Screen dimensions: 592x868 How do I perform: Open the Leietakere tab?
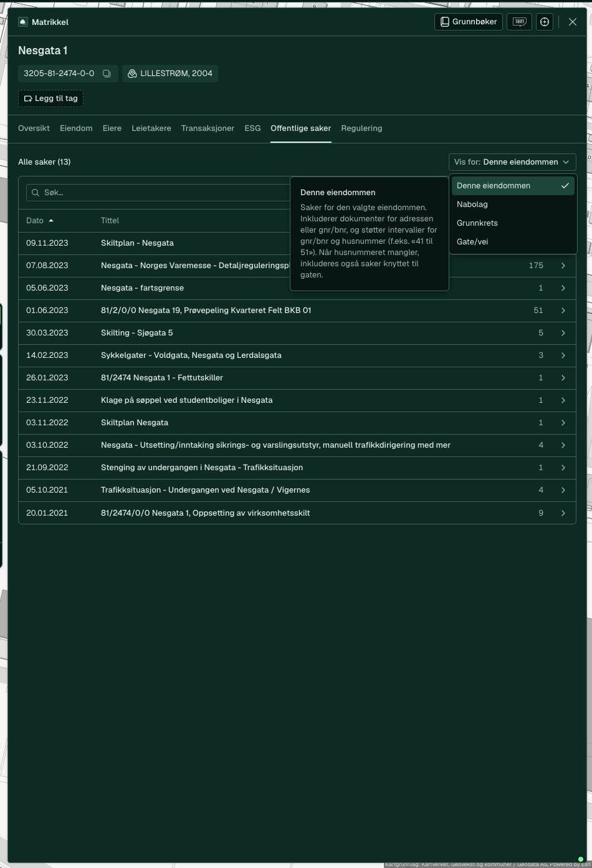pyautogui.click(x=151, y=128)
